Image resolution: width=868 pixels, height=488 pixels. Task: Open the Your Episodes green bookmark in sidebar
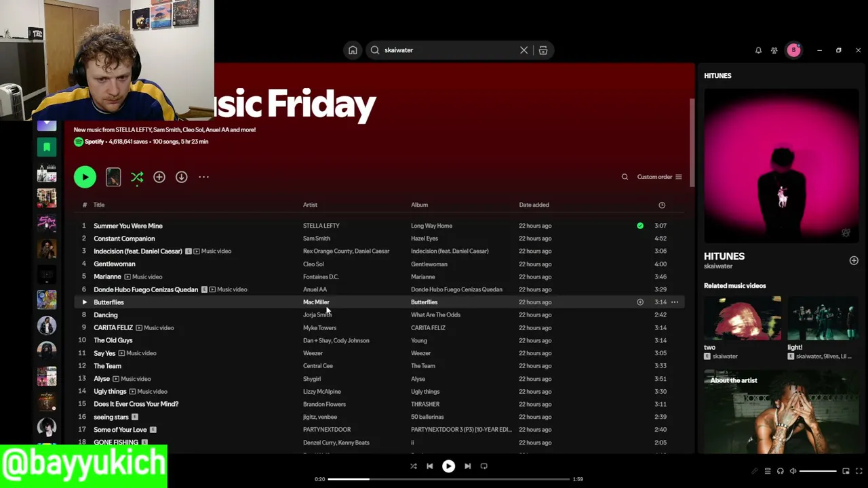(x=47, y=147)
